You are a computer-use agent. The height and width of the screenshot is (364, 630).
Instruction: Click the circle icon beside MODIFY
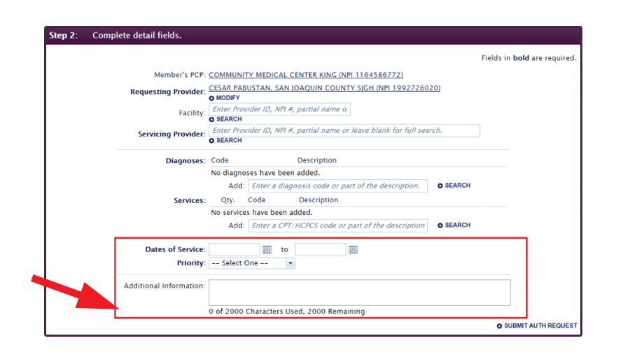pyautogui.click(x=212, y=99)
